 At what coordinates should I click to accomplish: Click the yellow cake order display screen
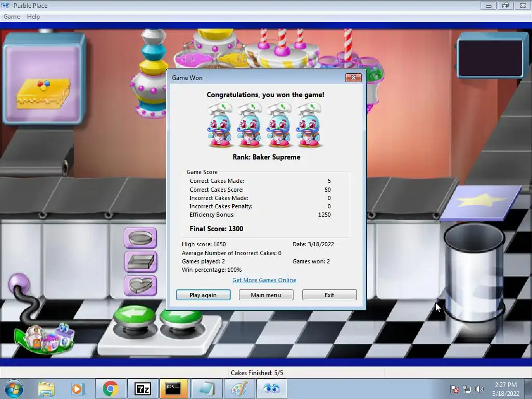(x=44, y=84)
